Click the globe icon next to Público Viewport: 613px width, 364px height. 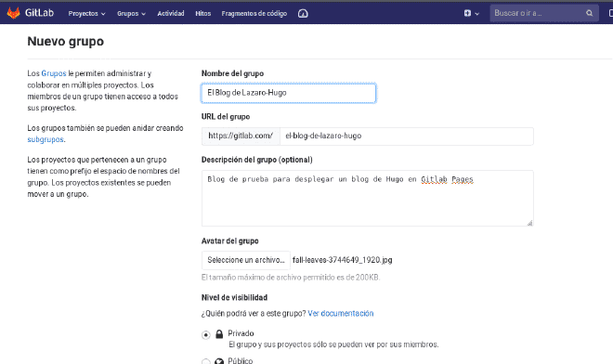point(219,361)
